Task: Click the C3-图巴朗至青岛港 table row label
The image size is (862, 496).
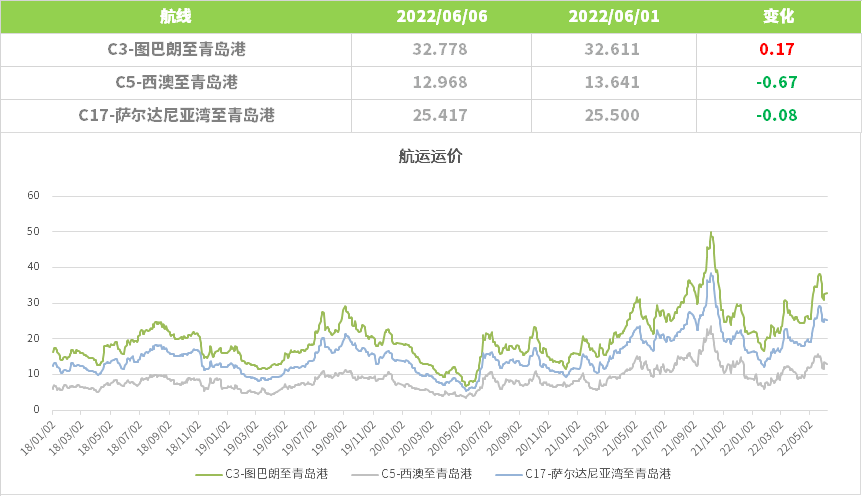Action: 176,49
